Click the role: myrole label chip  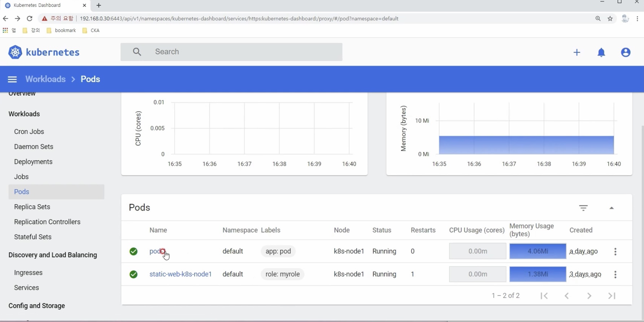(x=283, y=274)
